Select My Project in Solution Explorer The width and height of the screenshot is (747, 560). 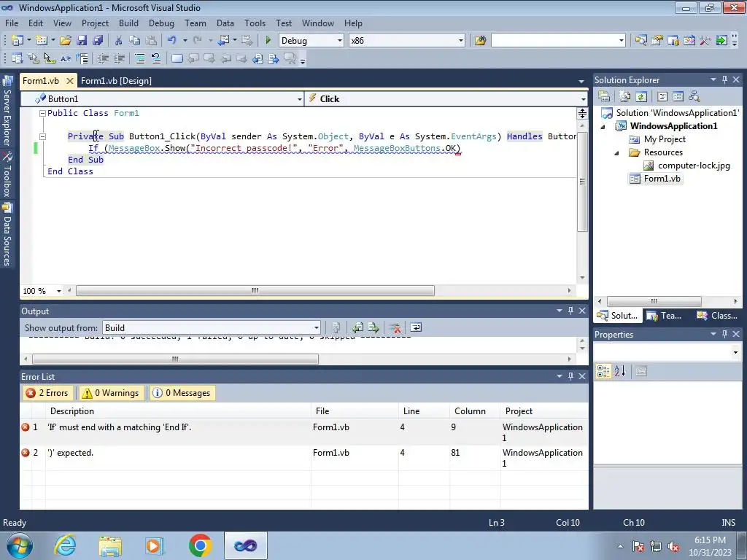(665, 139)
